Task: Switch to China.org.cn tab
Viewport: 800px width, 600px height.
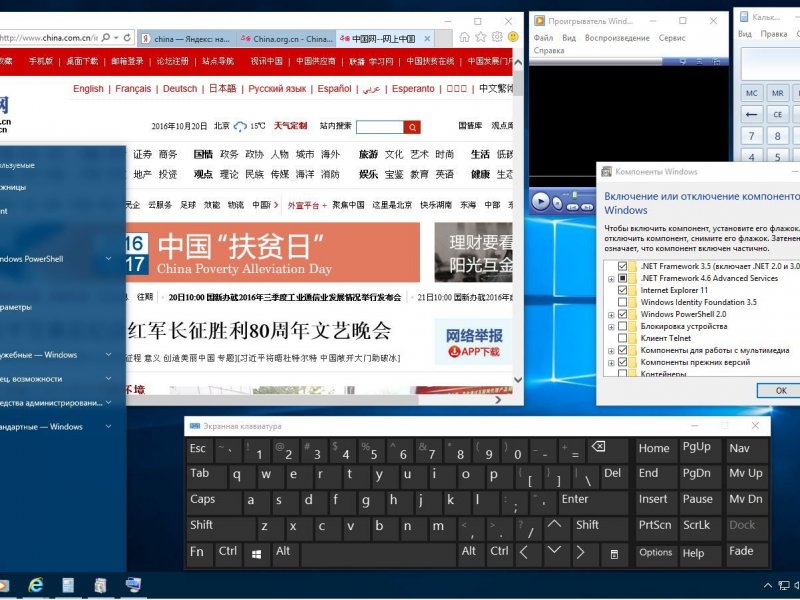Action: pyautogui.click(x=286, y=39)
